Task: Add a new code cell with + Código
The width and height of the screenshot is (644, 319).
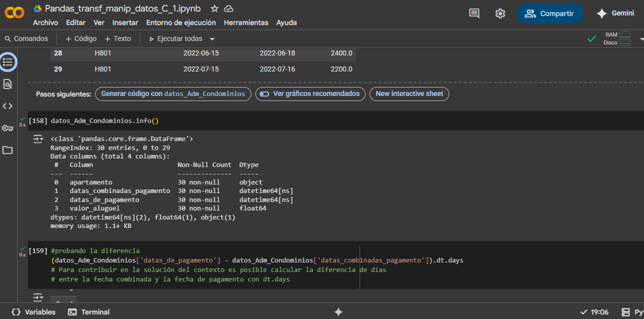Action: (x=81, y=38)
